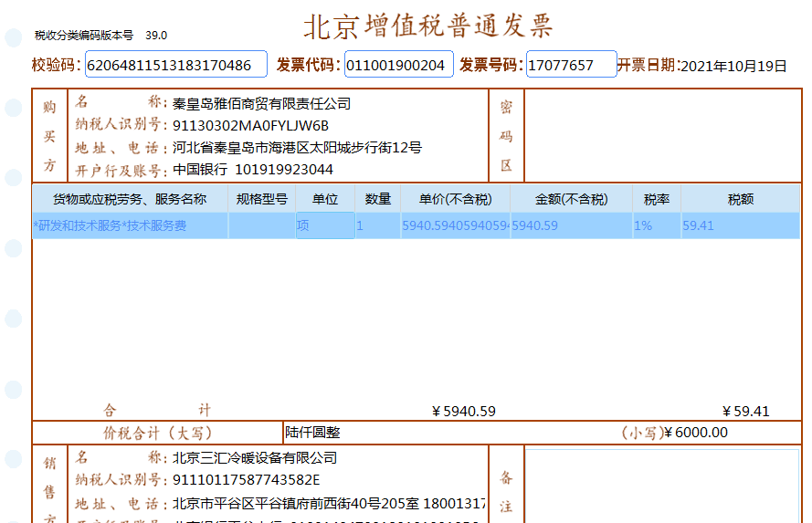Click the quantity cell 1
Viewport: 812px width, 523px height.
[x=378, y=225]
